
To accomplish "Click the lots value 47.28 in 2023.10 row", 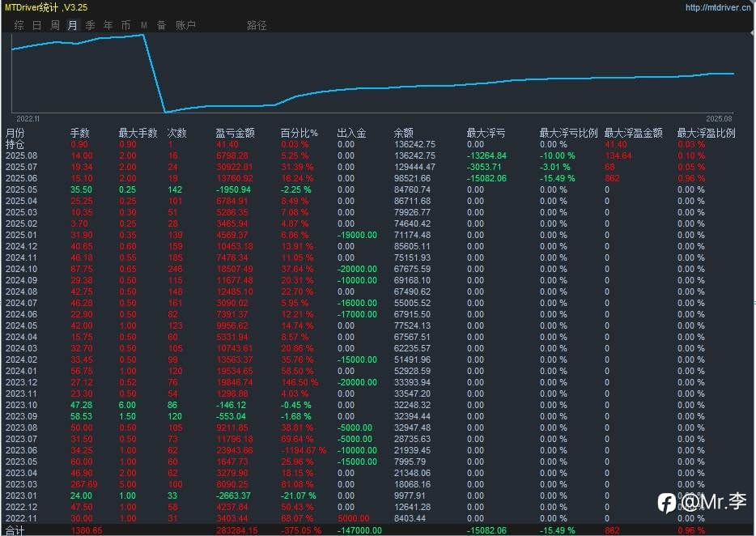I will (81, 405).
